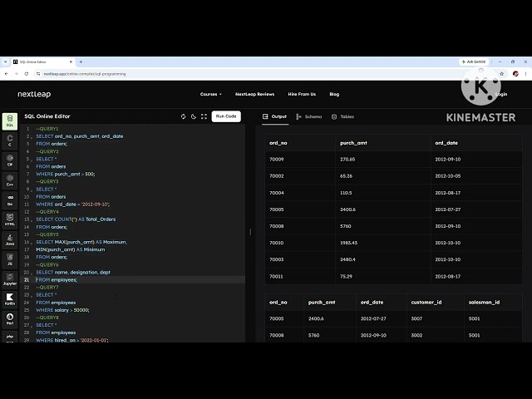Click the nextleap logo
This screenshot has height=399, width=532.
click(x=34, y=94)
